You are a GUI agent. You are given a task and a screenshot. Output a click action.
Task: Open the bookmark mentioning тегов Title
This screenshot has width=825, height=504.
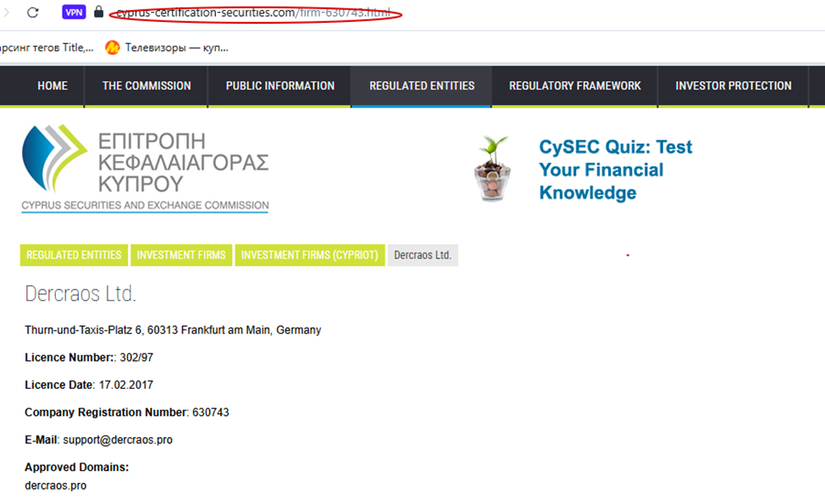pyautogui.click(x=47, y=48)
